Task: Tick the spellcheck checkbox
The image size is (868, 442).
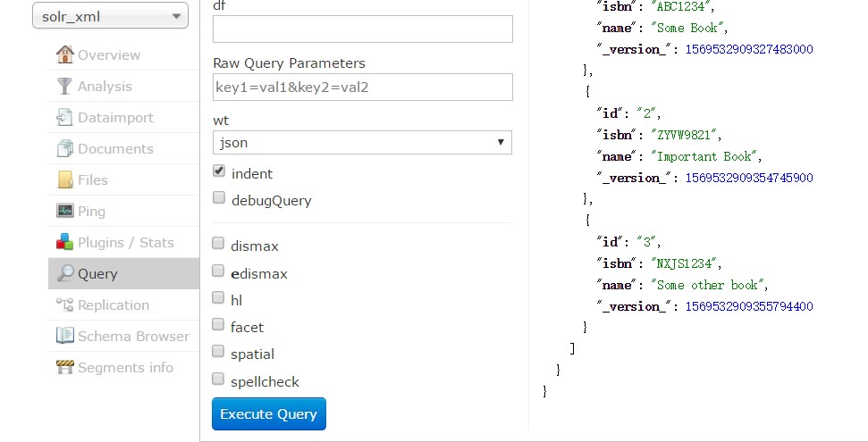Action: click(218, 379)
